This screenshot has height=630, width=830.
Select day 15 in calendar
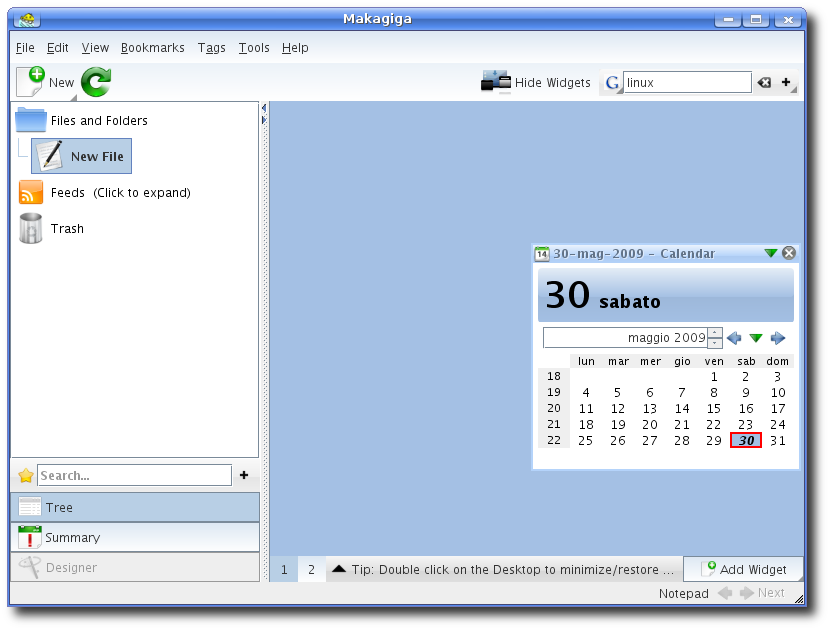click(714, 409)
